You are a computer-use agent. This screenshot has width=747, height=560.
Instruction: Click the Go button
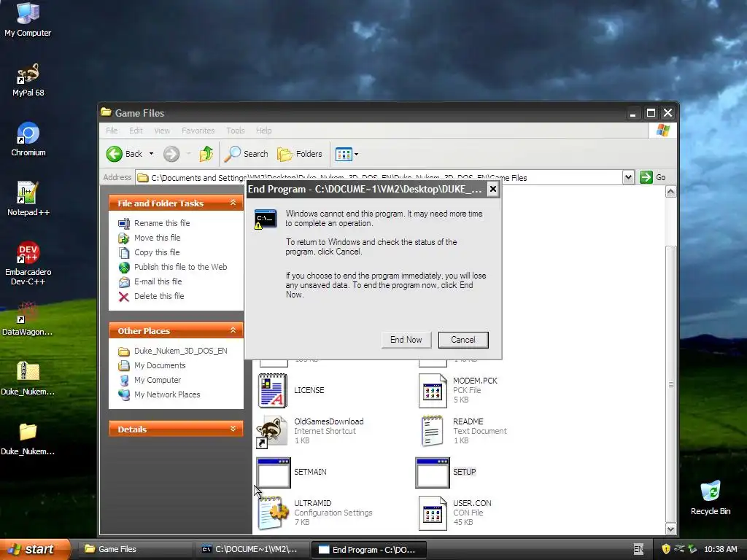[653, 177]
